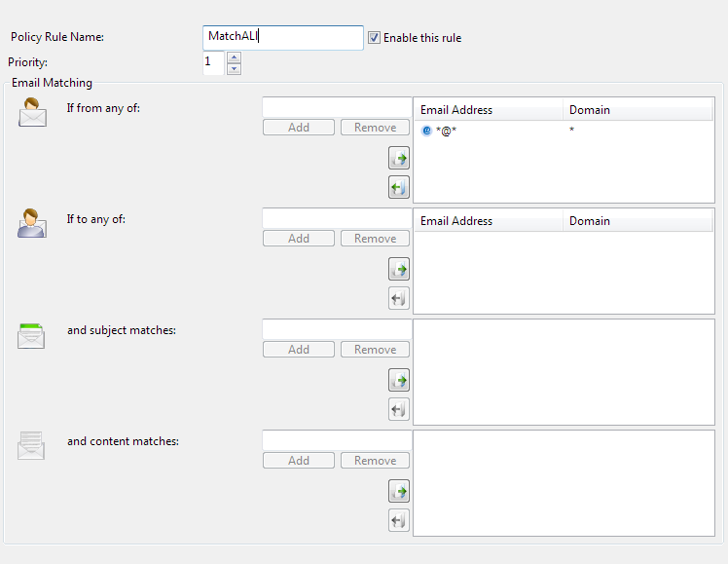The image size is (728, 564).
Task: Click the Remove button in the 'If from any of' section
Action: point(375,128)
